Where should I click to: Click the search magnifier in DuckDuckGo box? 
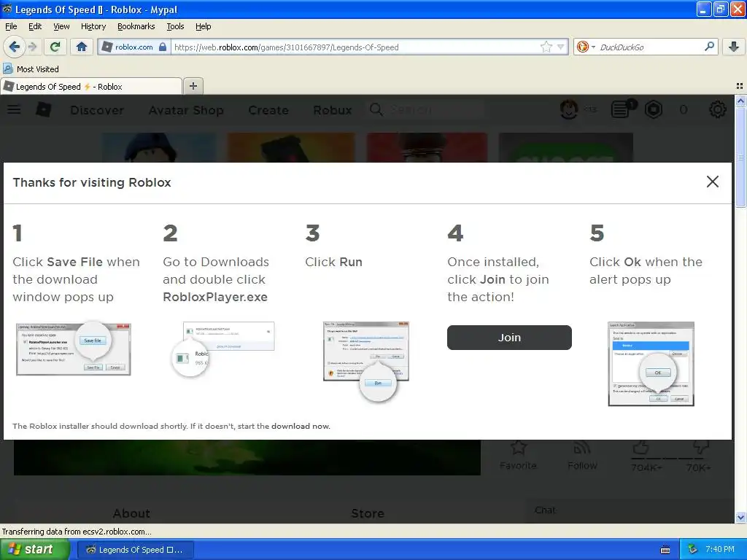709,47
